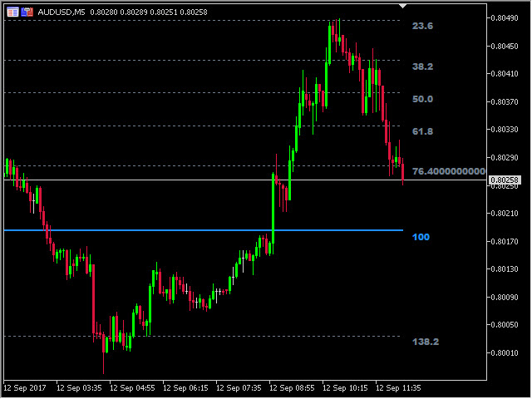Click the 0.80370 price axis label
Screen dimensions: 532x399
point(505,101)
